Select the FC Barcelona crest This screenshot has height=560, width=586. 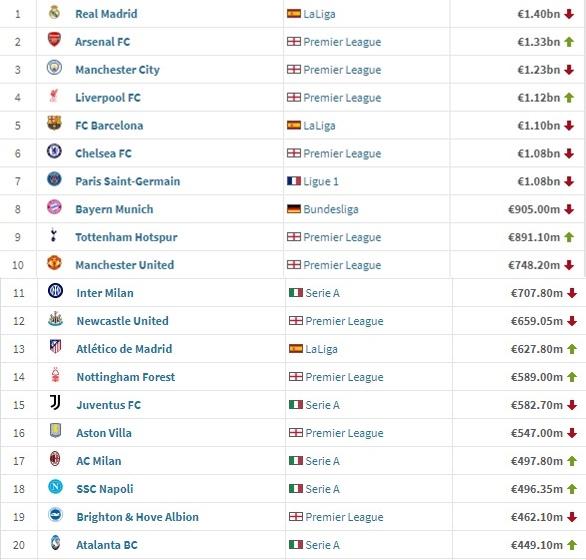[x=54, y=123]
